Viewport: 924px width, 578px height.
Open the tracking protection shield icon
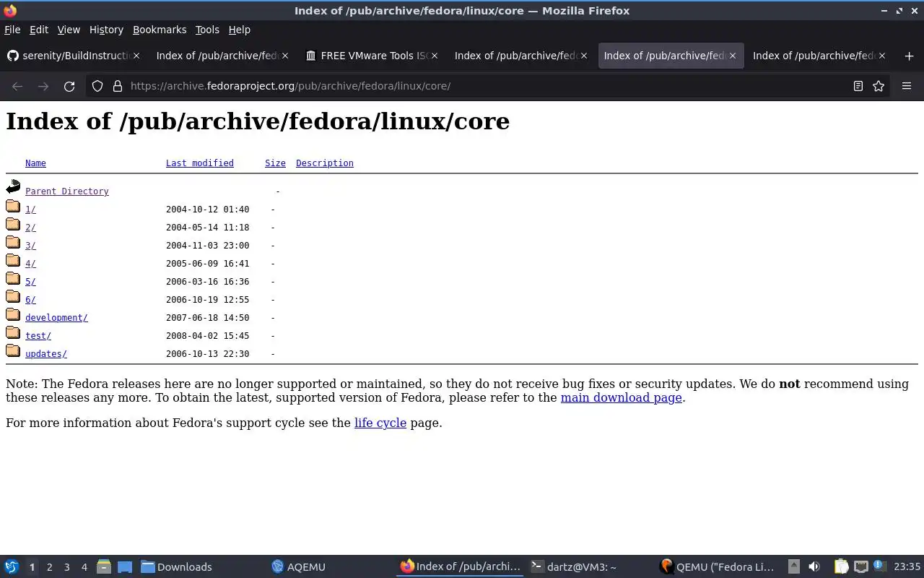tap(97, 86)
